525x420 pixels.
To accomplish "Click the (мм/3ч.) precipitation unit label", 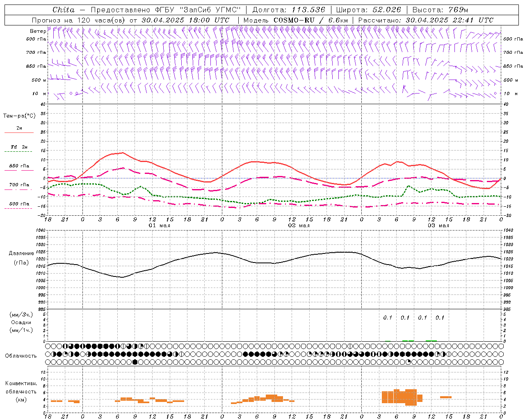I will point(21,315).
